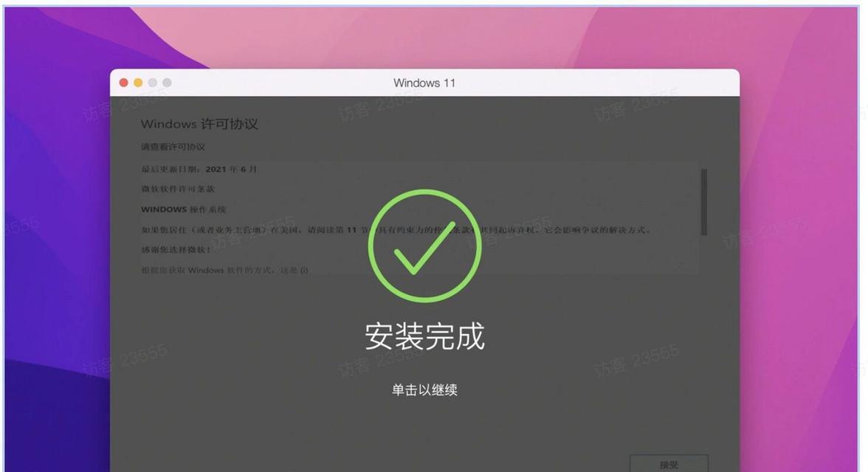868x472 pixels.
Task: Click the paragraph starting with 如果您居住
Action: click(396, 229)
